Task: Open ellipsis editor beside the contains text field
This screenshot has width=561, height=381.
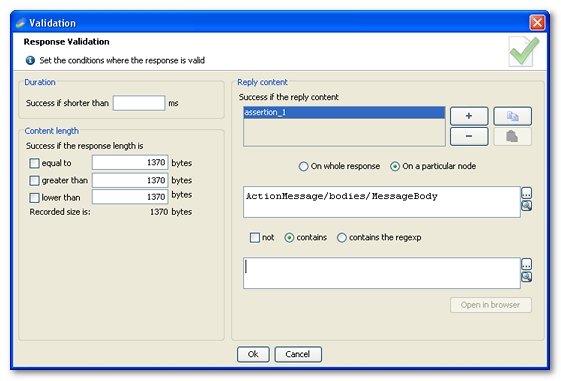Action: click(x=526, y=264)
